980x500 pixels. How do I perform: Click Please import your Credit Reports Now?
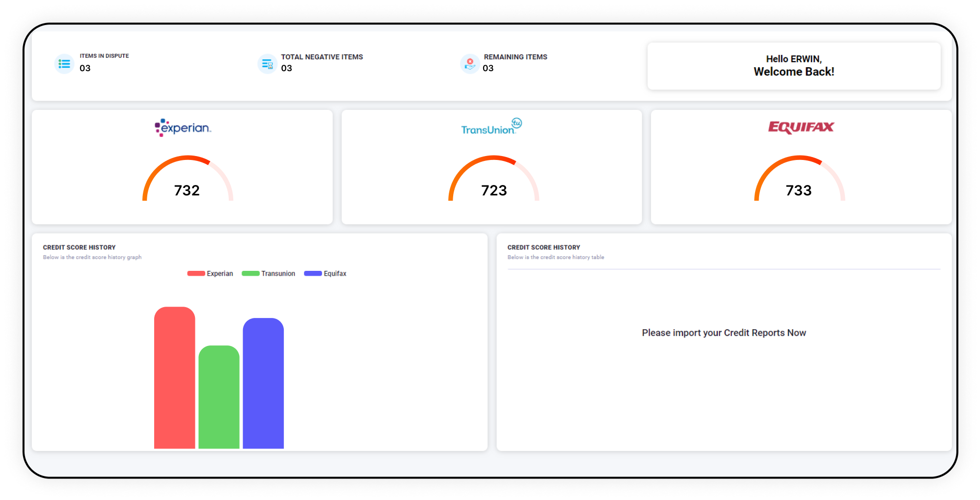(x=724, y=333)
